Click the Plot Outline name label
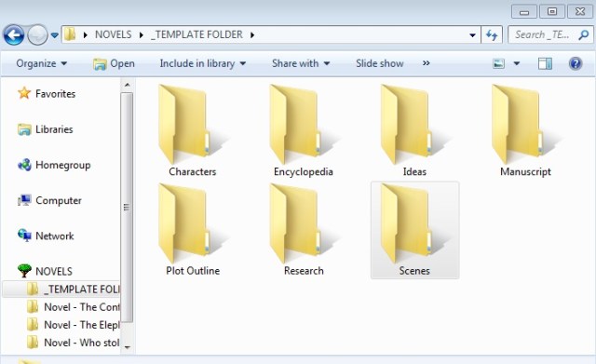Screen dimensions: 596x364 (193, 271)
